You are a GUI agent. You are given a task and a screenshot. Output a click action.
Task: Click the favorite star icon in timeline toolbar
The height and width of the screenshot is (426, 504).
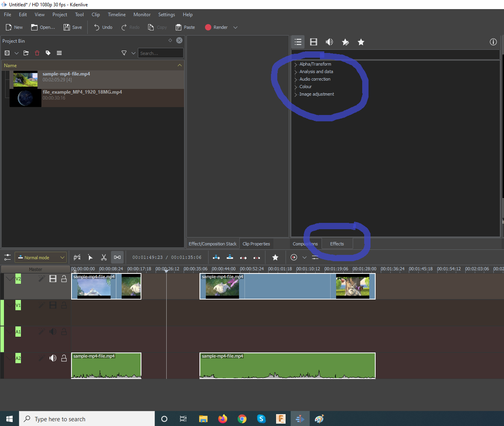pyautogui.click(x=275, y=257)
